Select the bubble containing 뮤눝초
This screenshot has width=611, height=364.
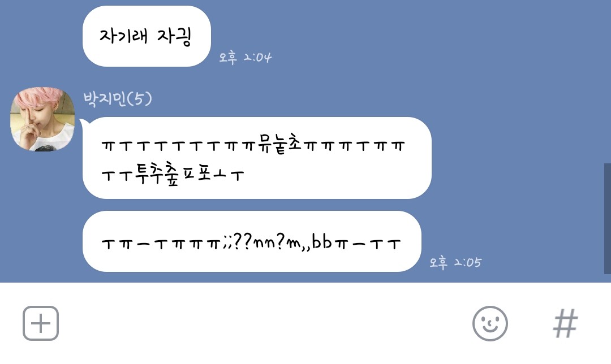[x=257, y=158]
